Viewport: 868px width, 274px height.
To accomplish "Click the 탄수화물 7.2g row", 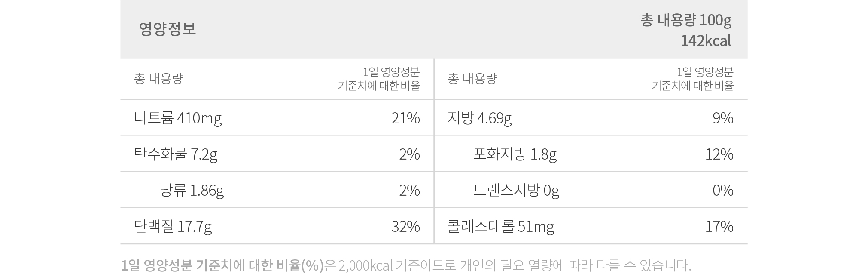I will (x=277, y=154).
